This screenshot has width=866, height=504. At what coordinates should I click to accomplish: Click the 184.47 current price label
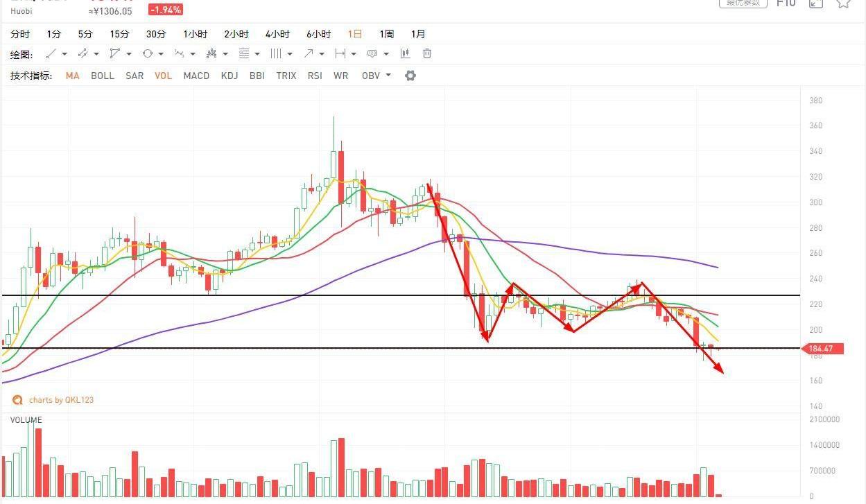point(824,349)
